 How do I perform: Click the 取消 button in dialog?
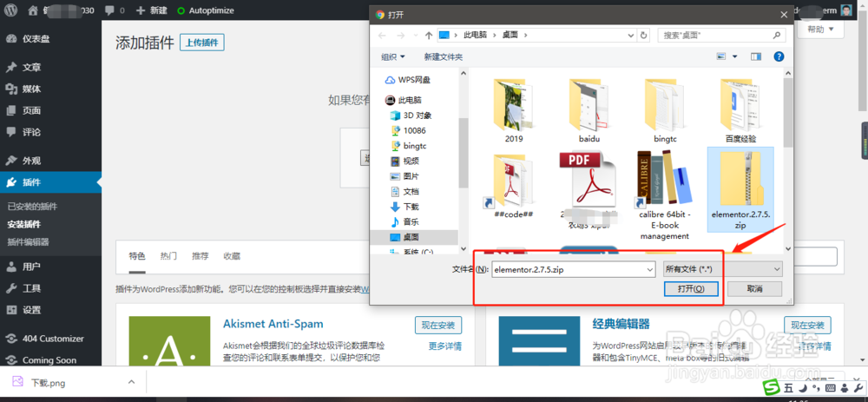(754, 289)
